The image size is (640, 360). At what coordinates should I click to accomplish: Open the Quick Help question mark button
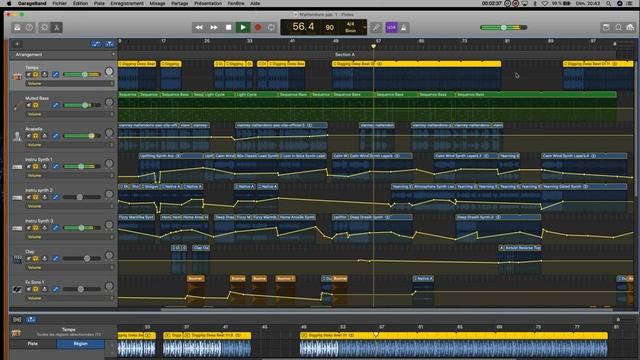tap(29, 27)
